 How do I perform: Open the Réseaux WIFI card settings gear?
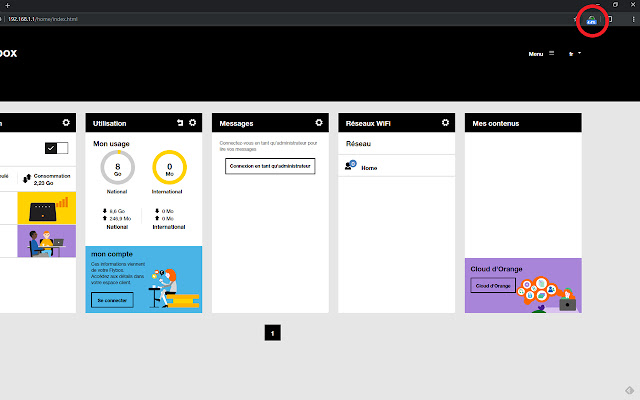click(x=445, y=122)
